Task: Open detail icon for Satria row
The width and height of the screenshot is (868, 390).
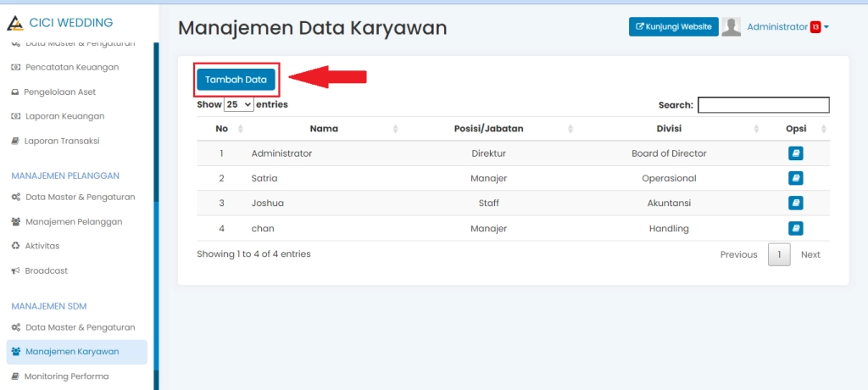Action: (x=795, y=178)
